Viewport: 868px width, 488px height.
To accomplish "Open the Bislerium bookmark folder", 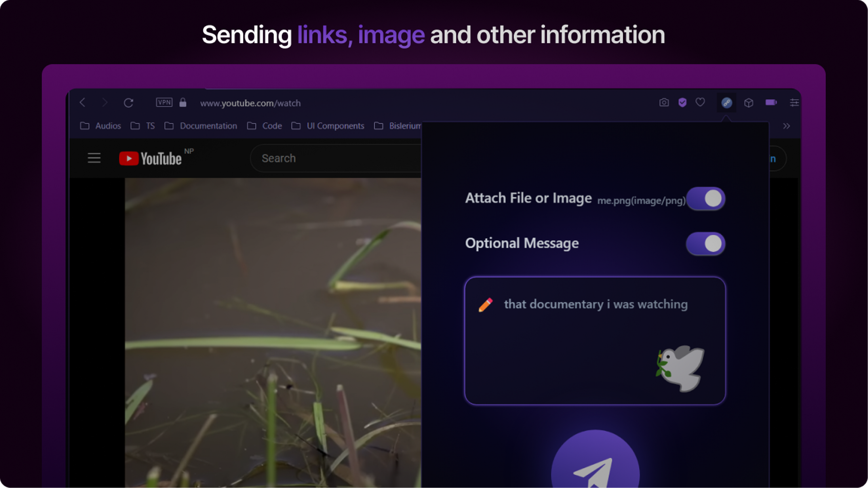I will point(398,126).
